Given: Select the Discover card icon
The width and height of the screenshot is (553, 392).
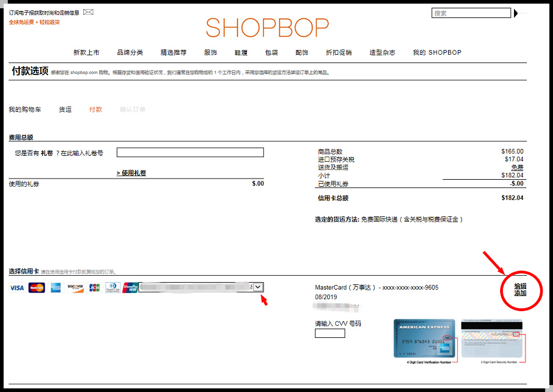Looking at the screenshot, I should coord(76,288).
